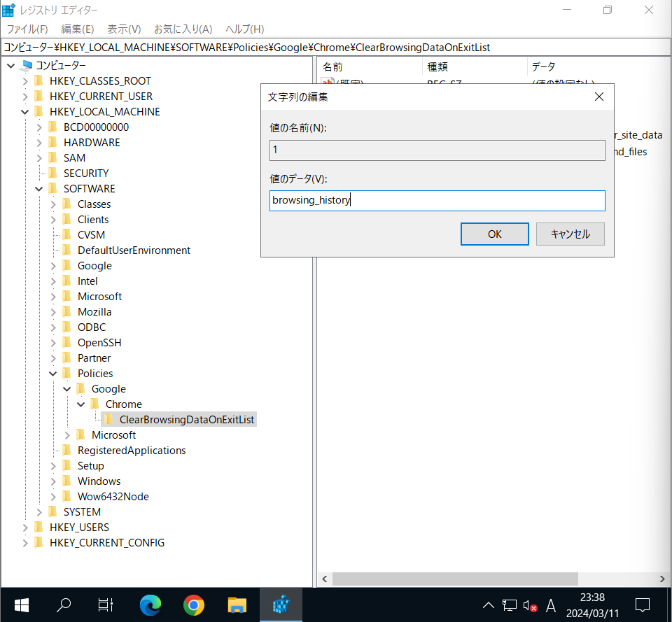
Task: Expand the SYSTEM key
Action: 39,512
